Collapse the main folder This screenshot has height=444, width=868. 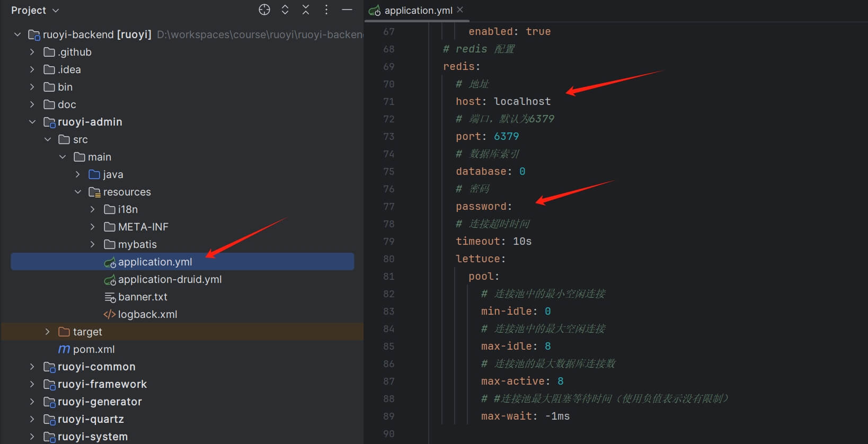(x=63, y=157)
